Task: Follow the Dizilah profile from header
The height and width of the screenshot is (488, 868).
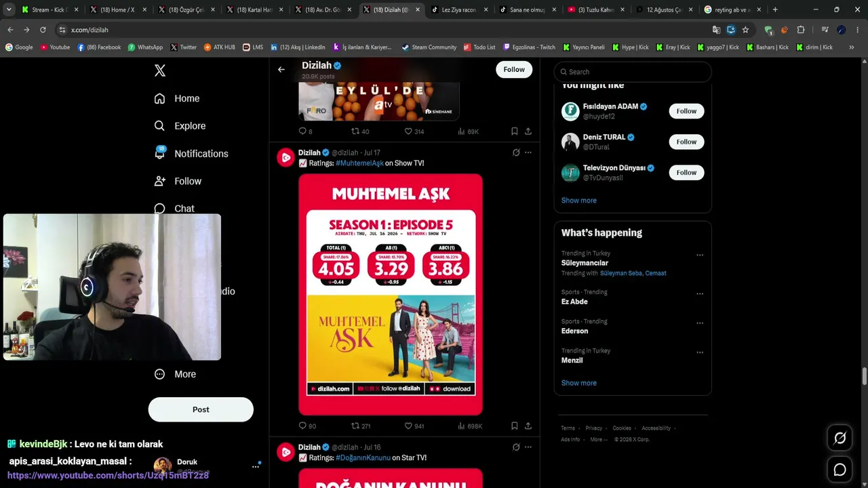Action: (514, 69)
